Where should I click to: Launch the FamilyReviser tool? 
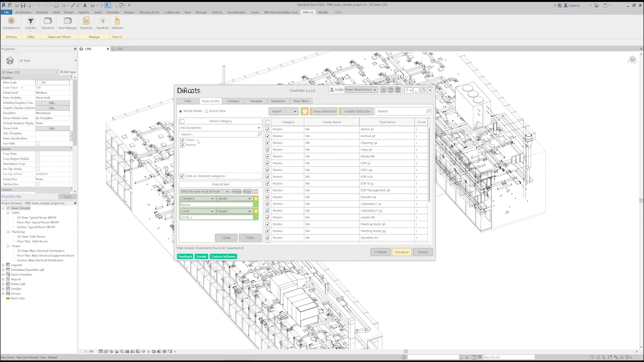click(11, 23)
